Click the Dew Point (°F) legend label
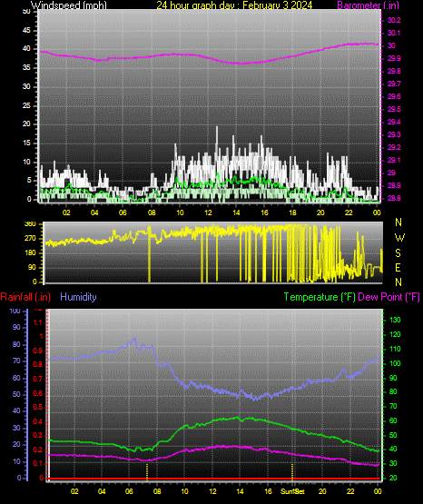The width and height of the screenshot is (423, 504). coord(389,297)
